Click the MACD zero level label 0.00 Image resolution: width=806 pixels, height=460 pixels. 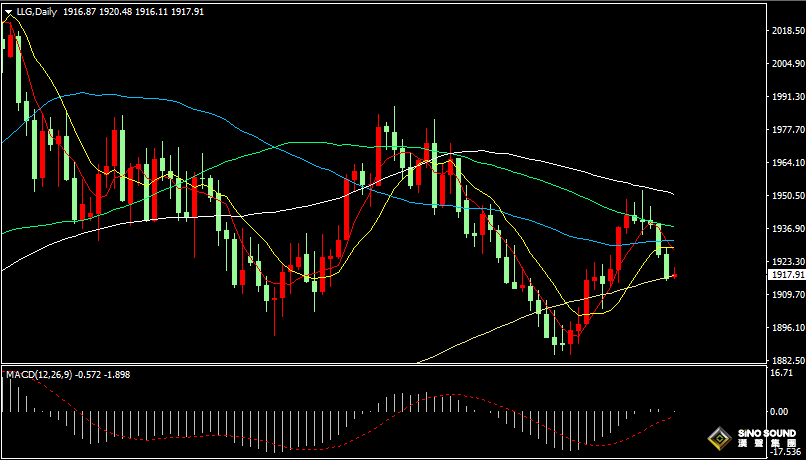click(778, 411)
